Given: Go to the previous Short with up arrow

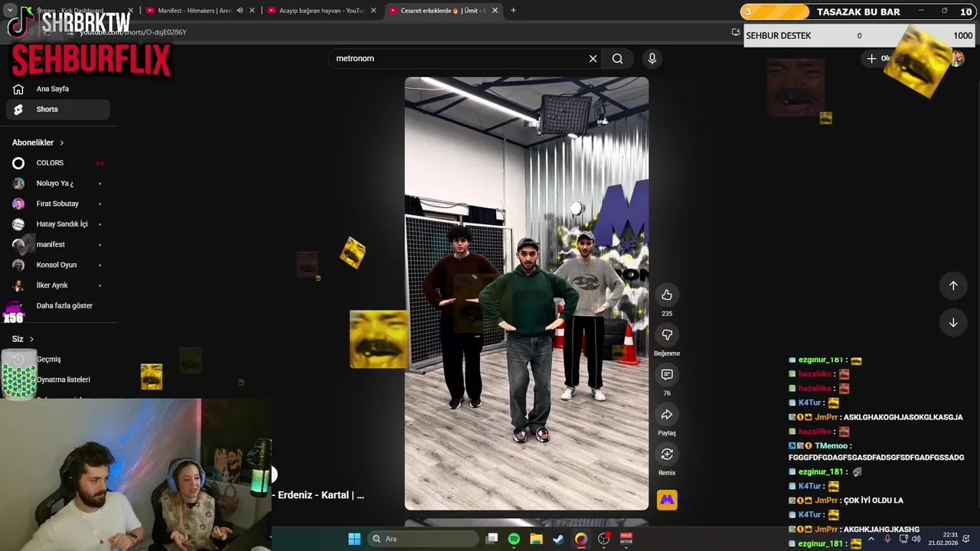Looking at the screenshot, I should click(953, 285).
